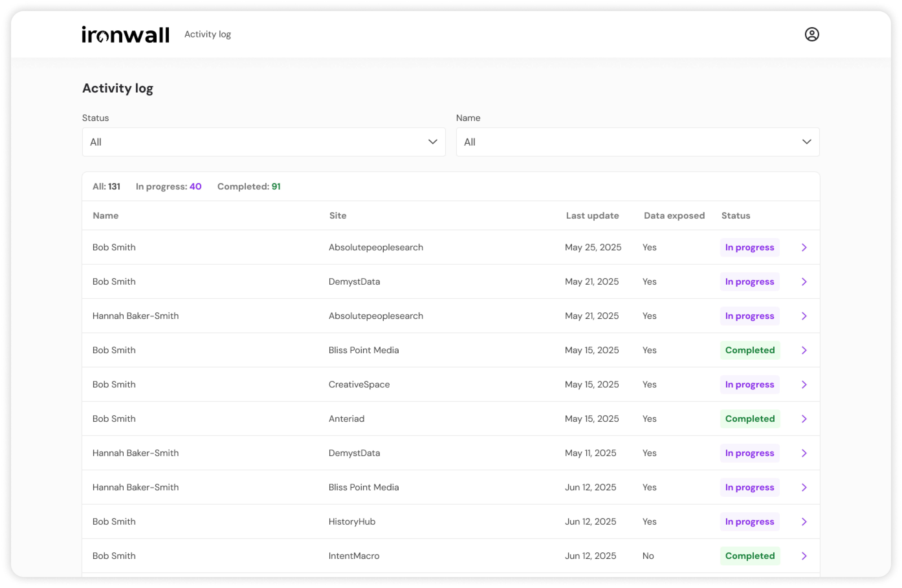Image resolution: width=902 pixels, height=588 pixels.
Task: Click the Activity log page heading
Action: [x=118, y=88]
